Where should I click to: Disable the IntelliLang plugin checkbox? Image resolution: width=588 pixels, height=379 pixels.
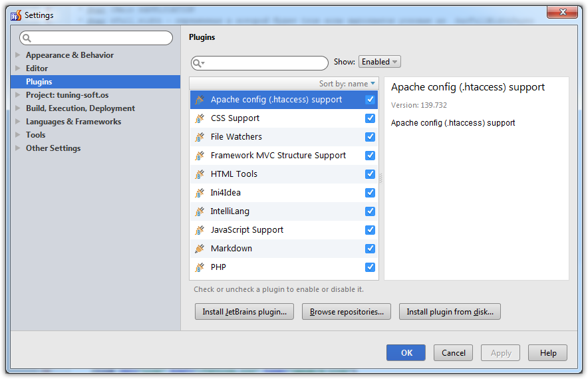[370, 211]
